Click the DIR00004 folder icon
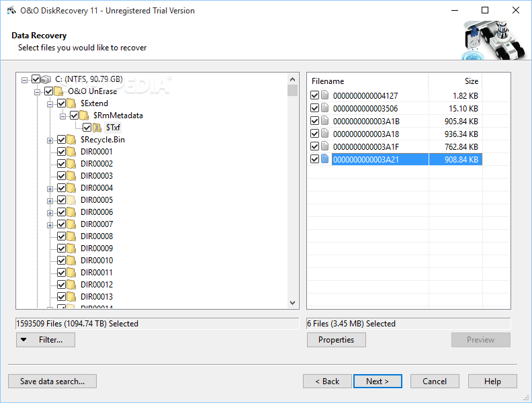 tap(72, 188)
